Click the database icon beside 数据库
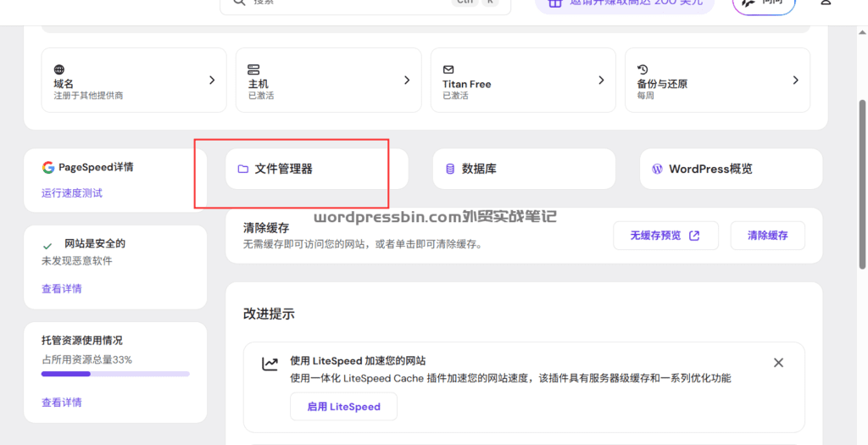 point(450,169)
